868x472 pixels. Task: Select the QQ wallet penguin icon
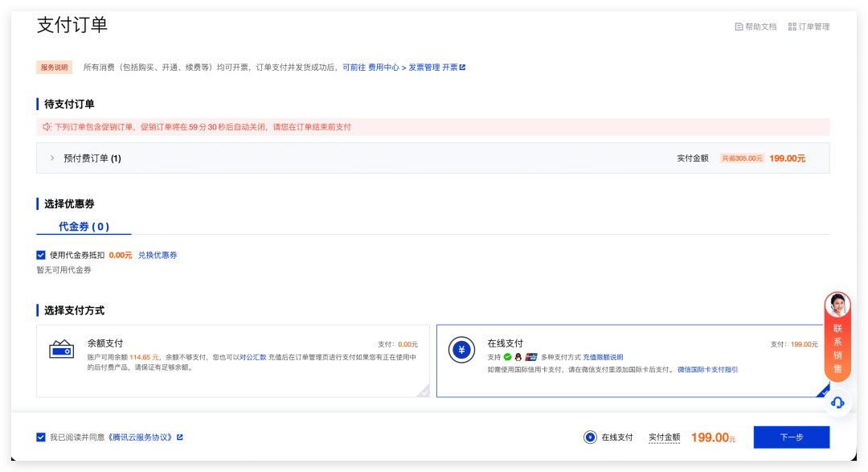[x=518, y=356]
